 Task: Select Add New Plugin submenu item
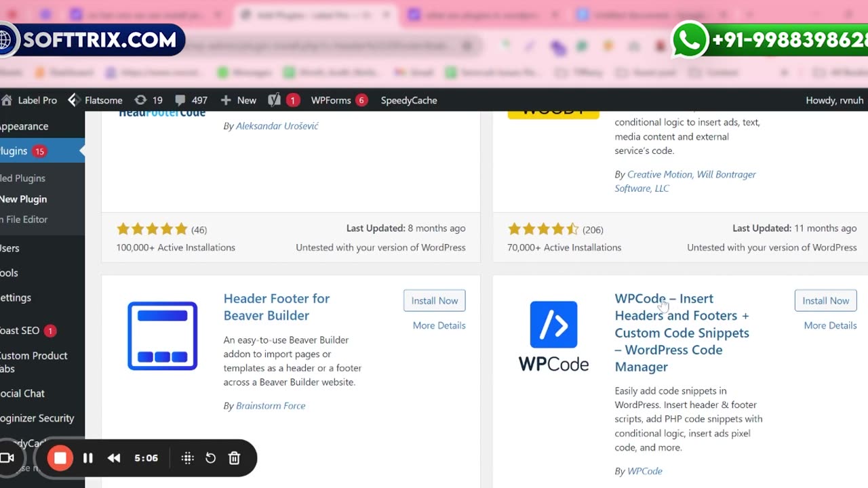pyautogui.click(x=24, y=199)
